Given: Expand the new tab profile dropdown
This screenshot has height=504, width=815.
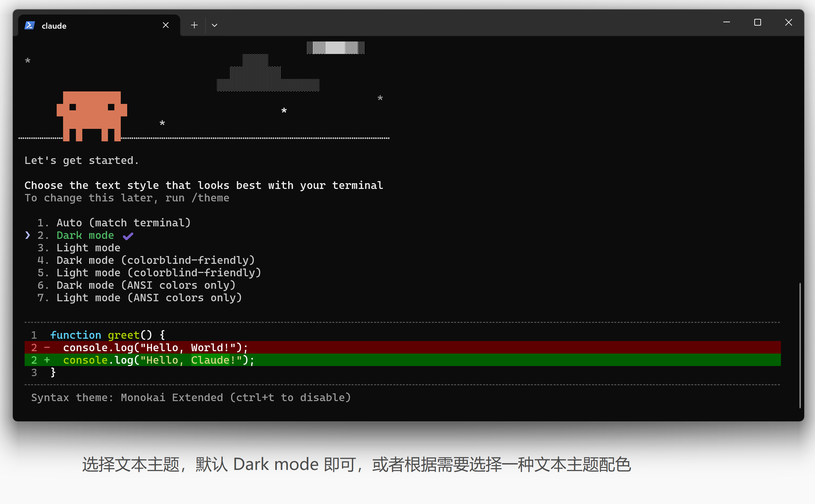Looking at the screenshot, I should pyautogui.click(x=215, y=25).
